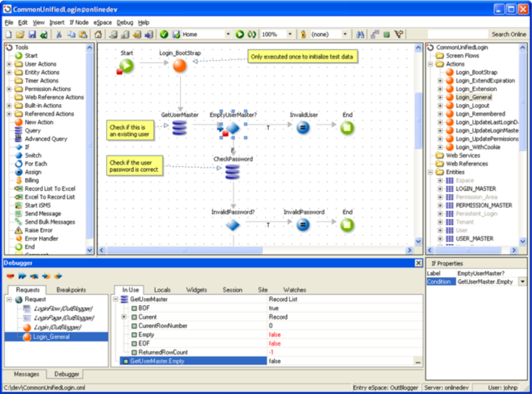Click the Tools panel scroll-down arrow
This screenshot has height=394, width=532.
click(x=89, y=250)
